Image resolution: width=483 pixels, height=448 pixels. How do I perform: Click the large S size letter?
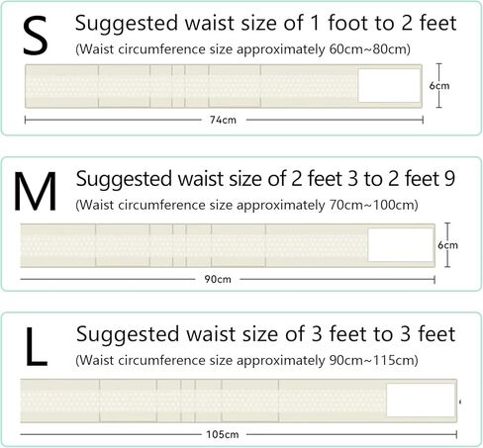click(x=36, y=36)
